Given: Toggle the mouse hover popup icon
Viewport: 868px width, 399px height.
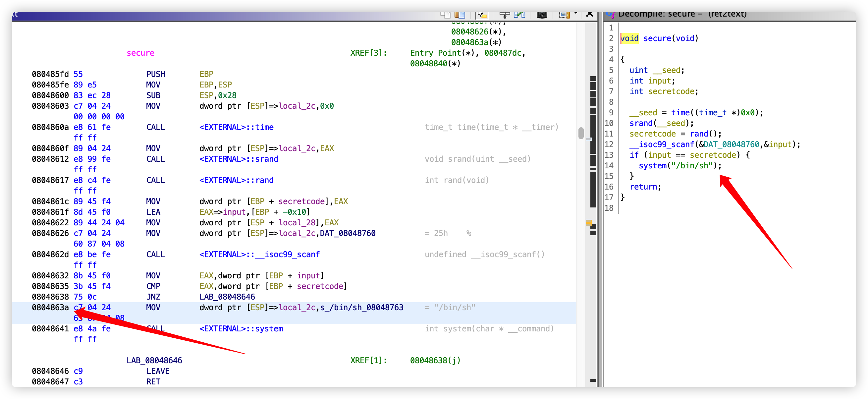Looking at the screenshot, I should (x=482, y=15).
